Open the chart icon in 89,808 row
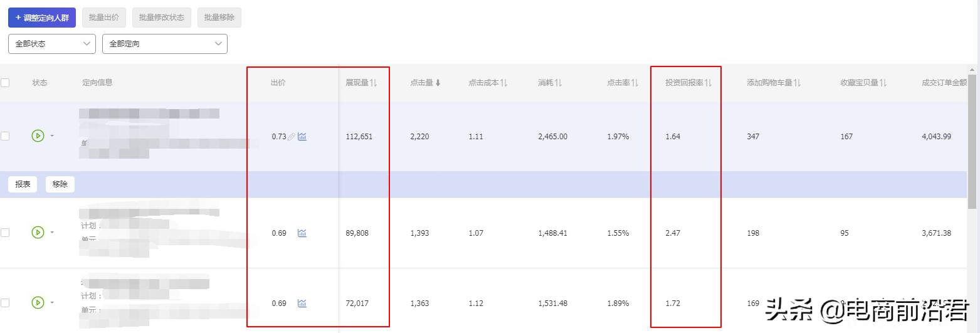The image size is (980, 333). tap(302, 233)
